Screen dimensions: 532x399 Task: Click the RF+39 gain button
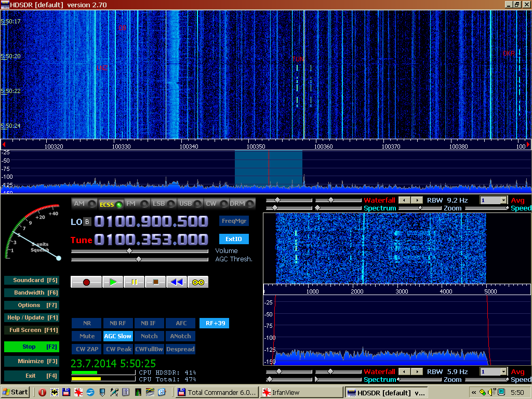pos(215,323)
